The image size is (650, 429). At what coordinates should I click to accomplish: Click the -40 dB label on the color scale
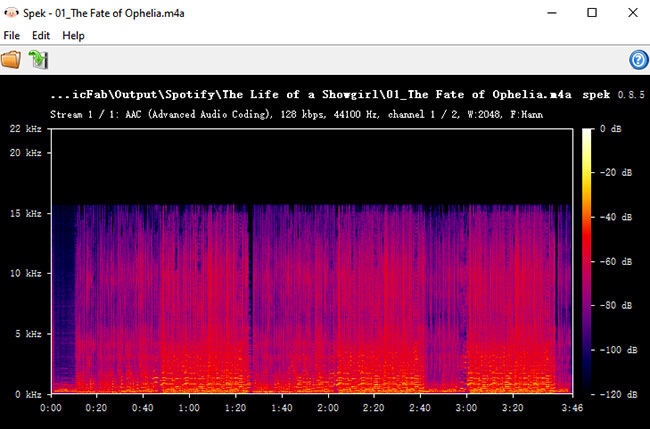click(x=616, y=217)
